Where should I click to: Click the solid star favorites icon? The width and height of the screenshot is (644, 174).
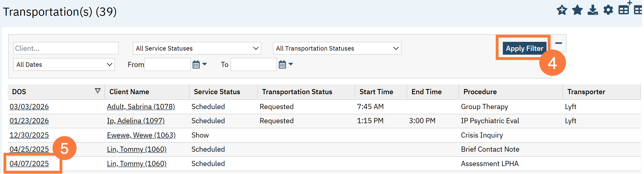pyautogui.click(x=577, y=10)
